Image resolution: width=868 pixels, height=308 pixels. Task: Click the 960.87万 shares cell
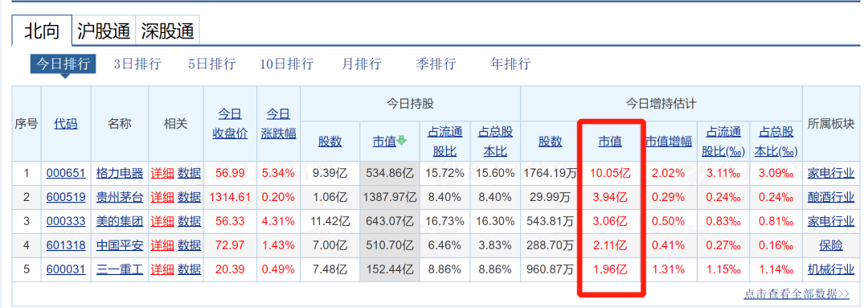(551, 269)
